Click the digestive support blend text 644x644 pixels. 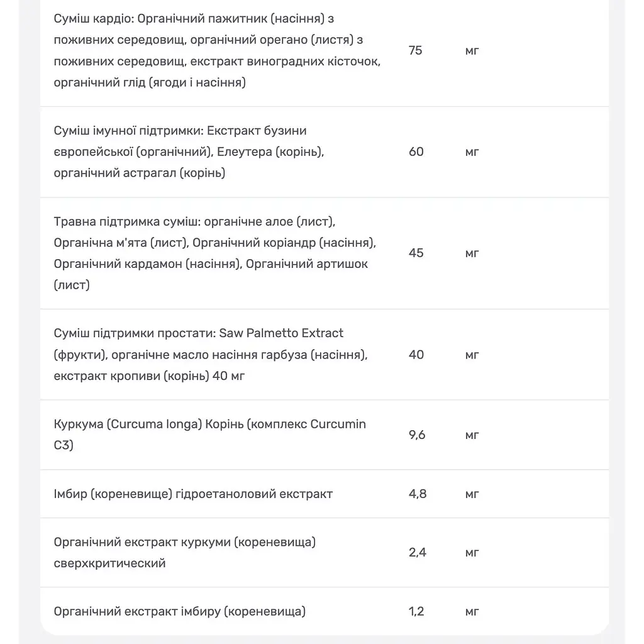tap(215, 253)
